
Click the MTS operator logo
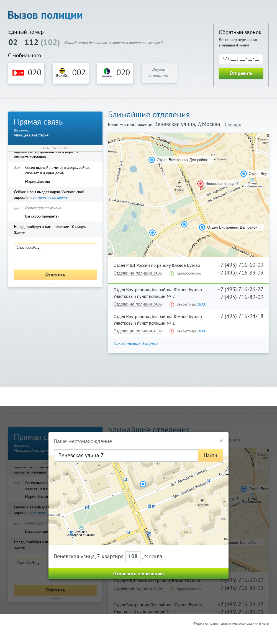click(x=18, y=73)
